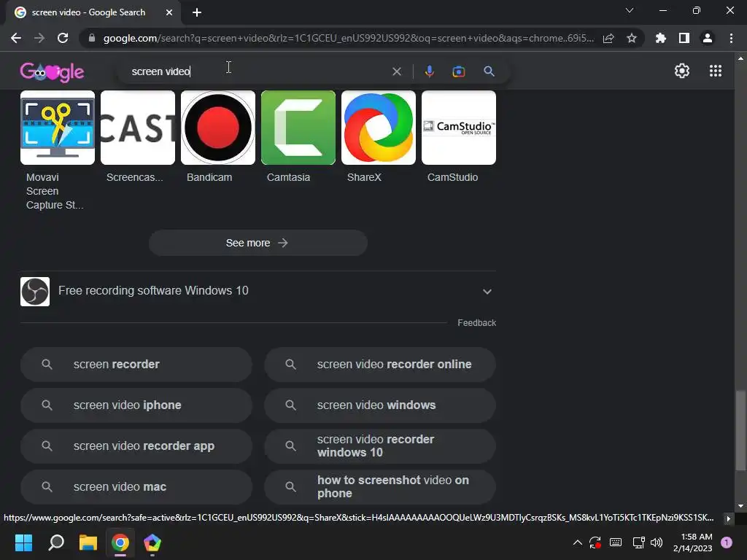
Task: Click the address bar URL
Action: pyautogui.click(x=348, y=38)
